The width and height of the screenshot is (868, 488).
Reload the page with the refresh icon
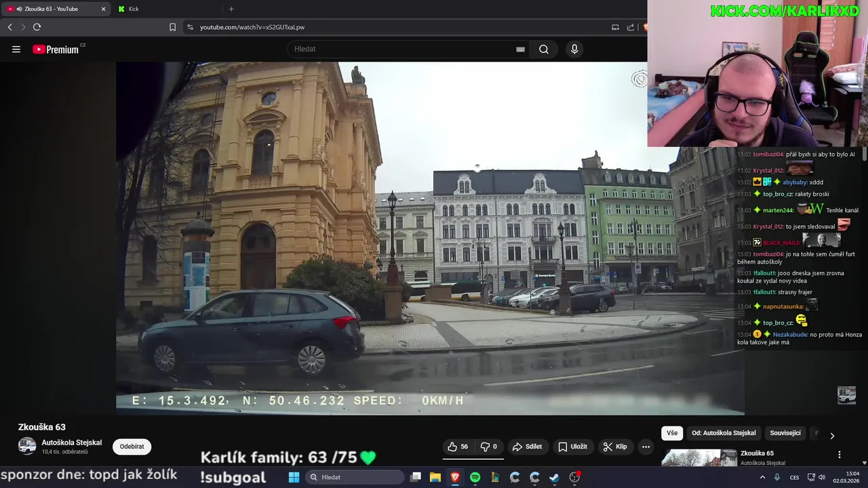coord(37,27)
